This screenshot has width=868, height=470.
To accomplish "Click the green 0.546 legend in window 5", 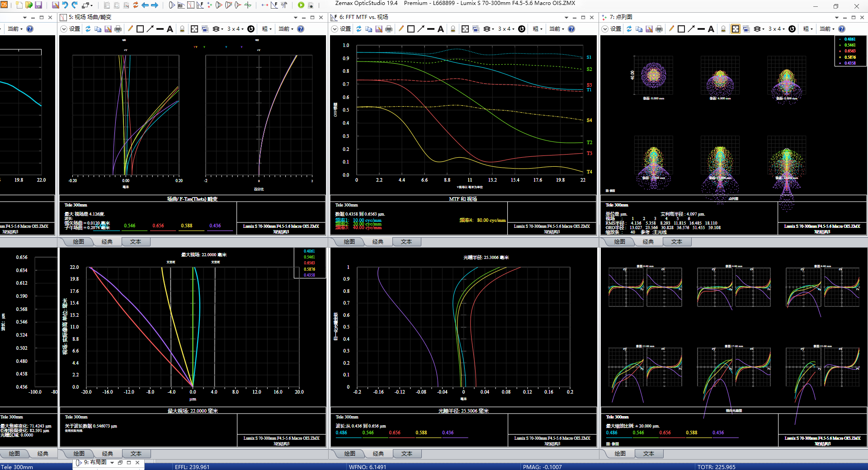I will click(130, 226).
